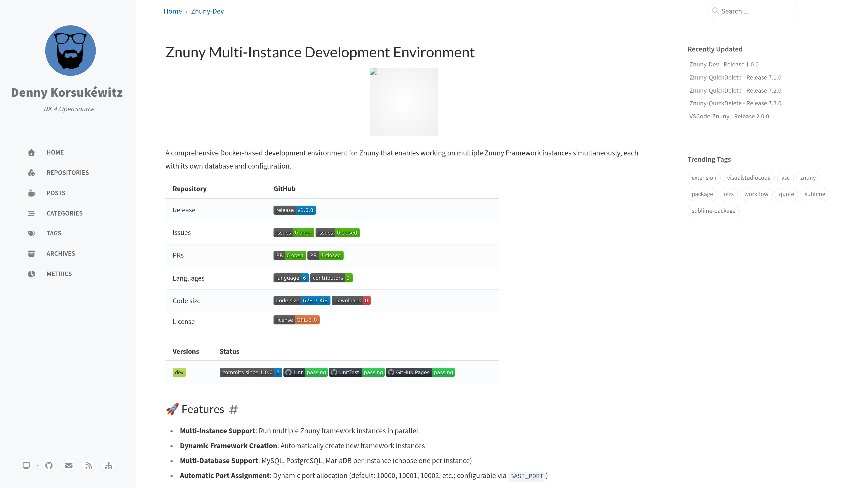The width and height of the screenshot is (868, 488).
Task: Open Znuny-QuickDelete - Release 7.2.0 post
Action: (x=735, y=91)
